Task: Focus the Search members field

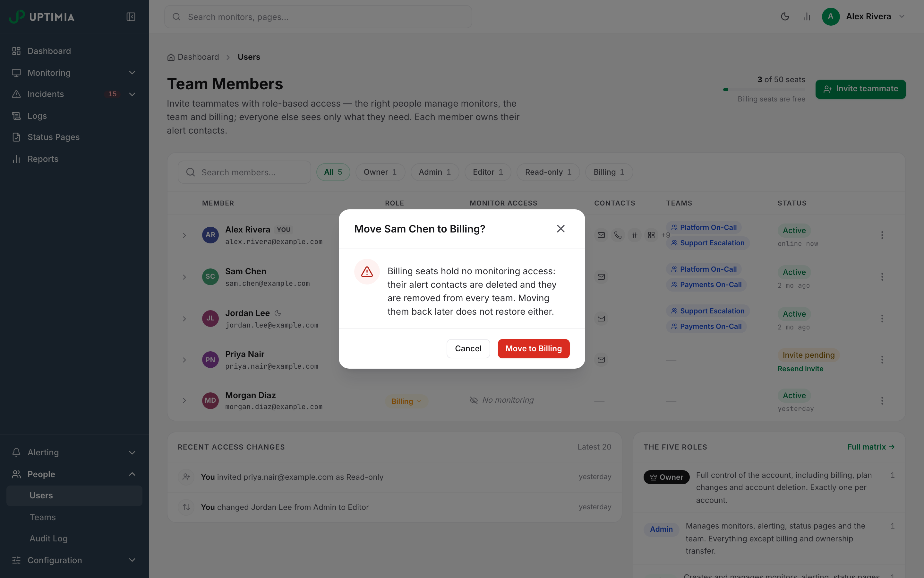Action: (x=244, y=172)
